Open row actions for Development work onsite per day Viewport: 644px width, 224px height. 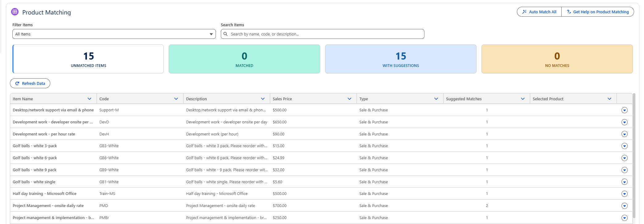(x=625, y=122)
